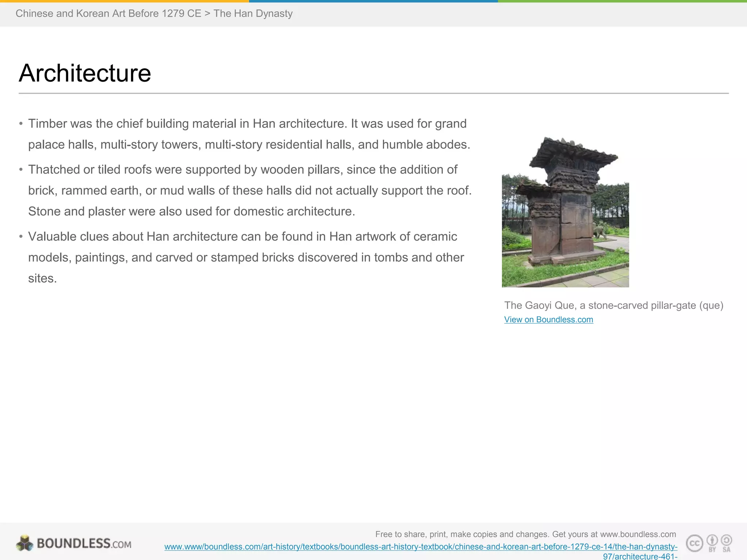Image resolution: width=747 pixels, height=560 pixels.
Task: Click the Gaoyi Que image caption text
Action: 614,306
